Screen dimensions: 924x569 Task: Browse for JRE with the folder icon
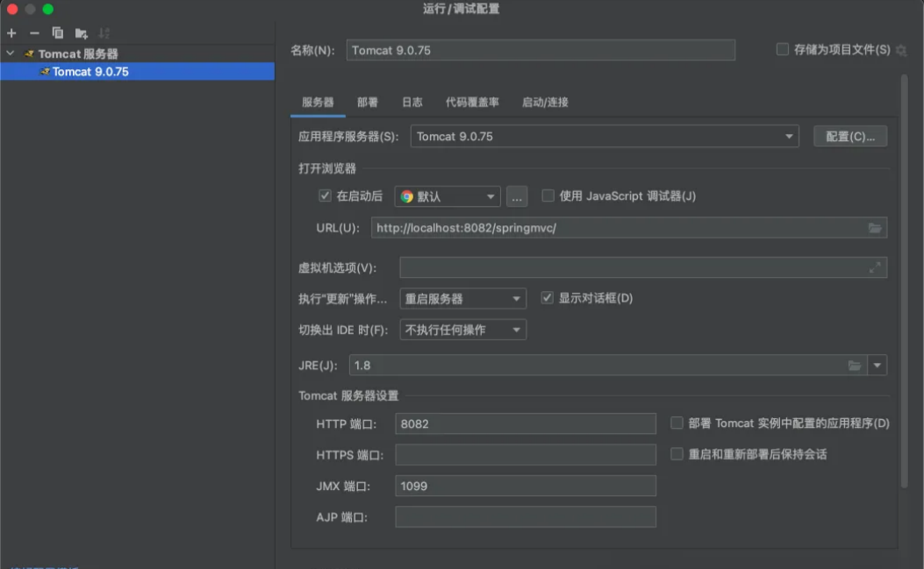855,366
